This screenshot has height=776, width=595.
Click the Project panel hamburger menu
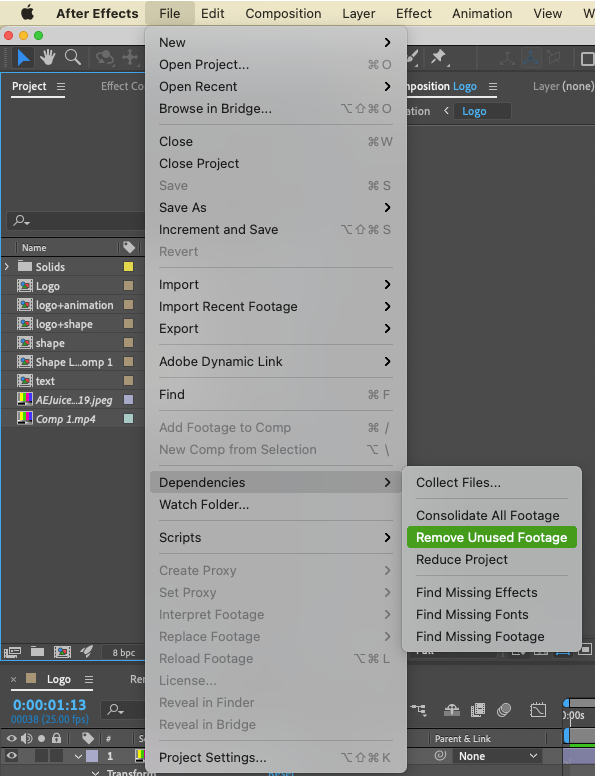click(61, 87)
